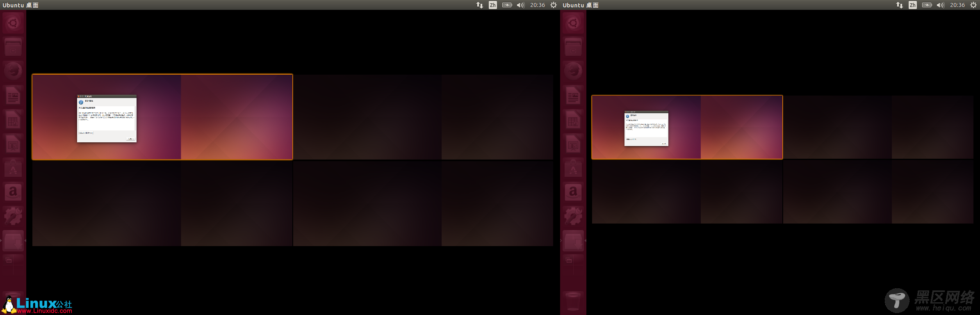Switch to the lower-right workspace on the right screen
Viewport: 980px width, 315px height.
(x=878, y=192)
